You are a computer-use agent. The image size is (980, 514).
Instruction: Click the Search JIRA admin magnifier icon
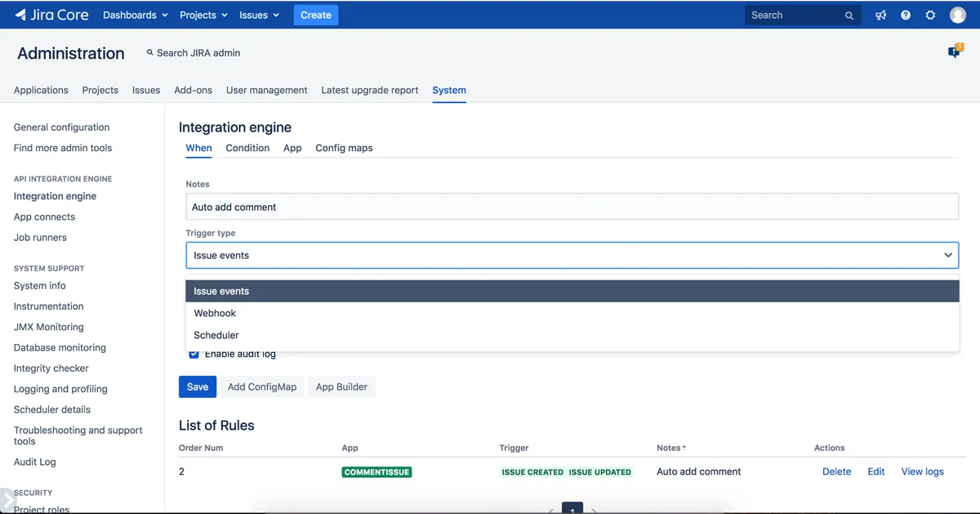150,52
